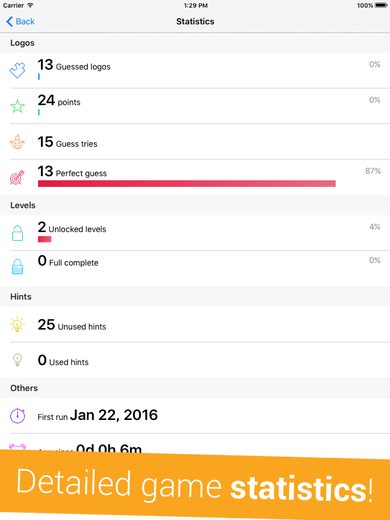Select the 13 Guessed logos row
This screenshot has width=390, height=520.
(x=195, y=70)
